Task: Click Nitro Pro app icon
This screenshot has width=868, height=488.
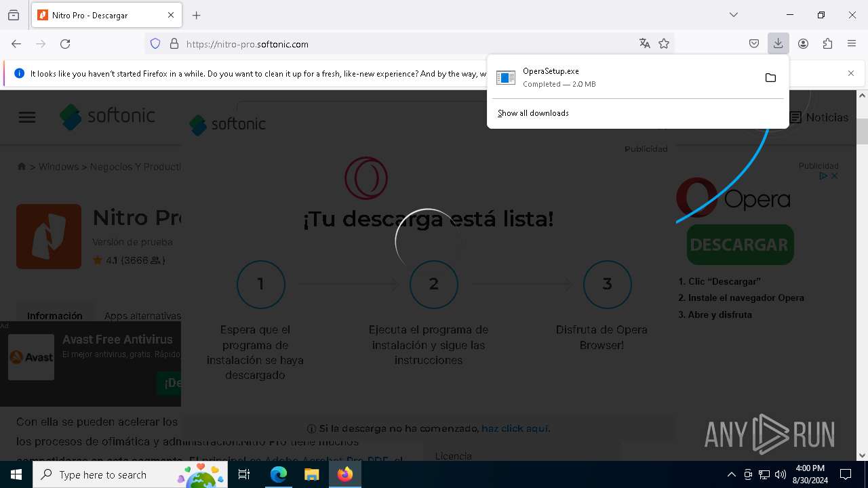Action: (49, 237)
